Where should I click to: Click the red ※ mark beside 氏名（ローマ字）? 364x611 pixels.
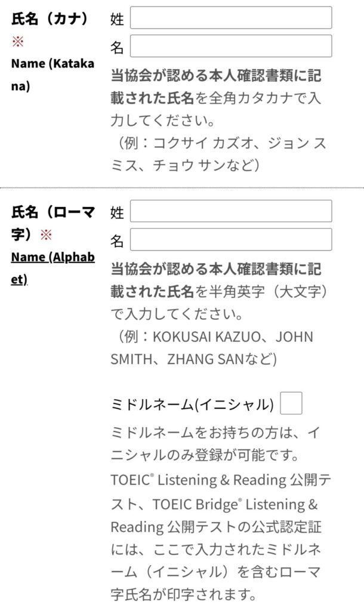coord(46,235)
